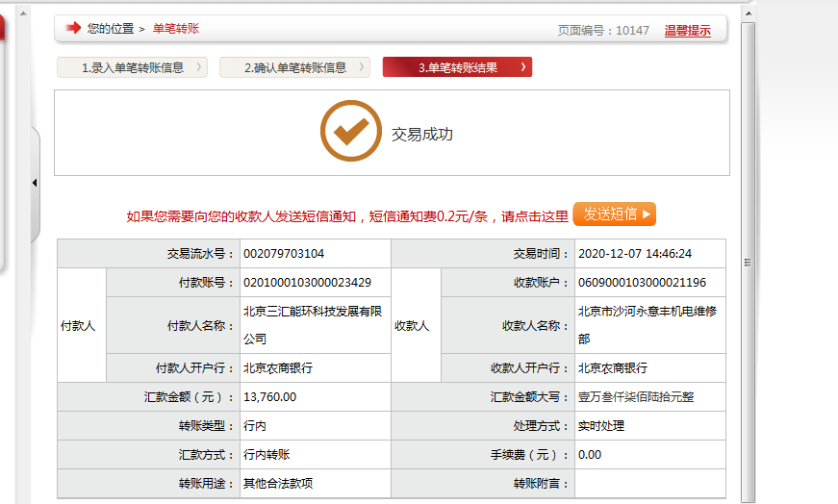Go to step 2 确认单笔转账信息 tab
The width and height of the screenshot is (838, 504).
[294, 67]
